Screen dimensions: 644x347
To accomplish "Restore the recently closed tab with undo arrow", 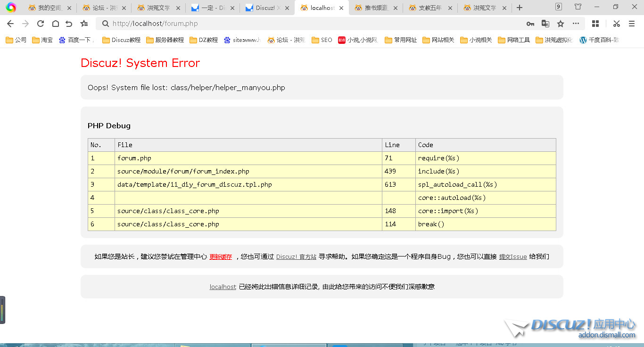I will pyautogui.click(x=69, y=24).
